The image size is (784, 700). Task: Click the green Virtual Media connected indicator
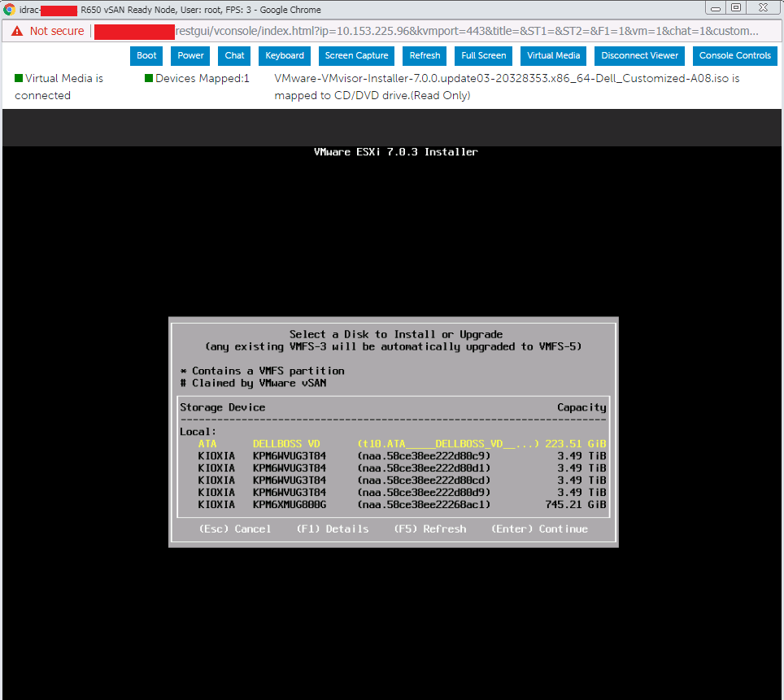pos(19,78)
